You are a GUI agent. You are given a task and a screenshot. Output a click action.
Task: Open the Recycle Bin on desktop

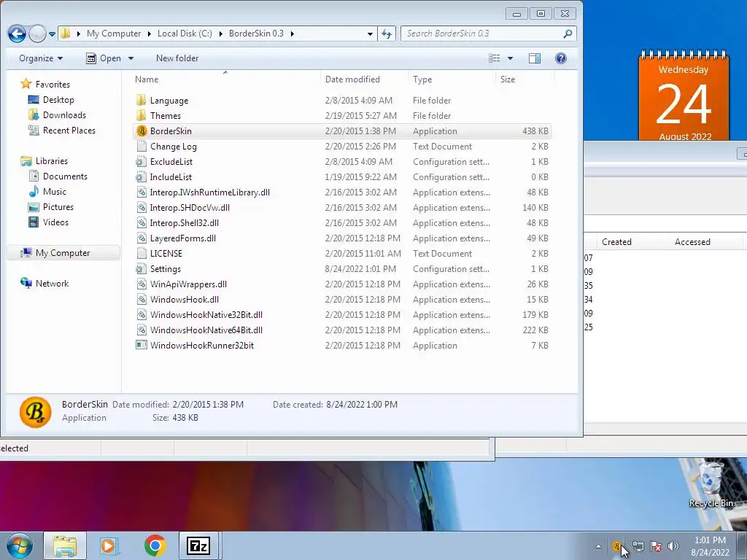(711, 484)
